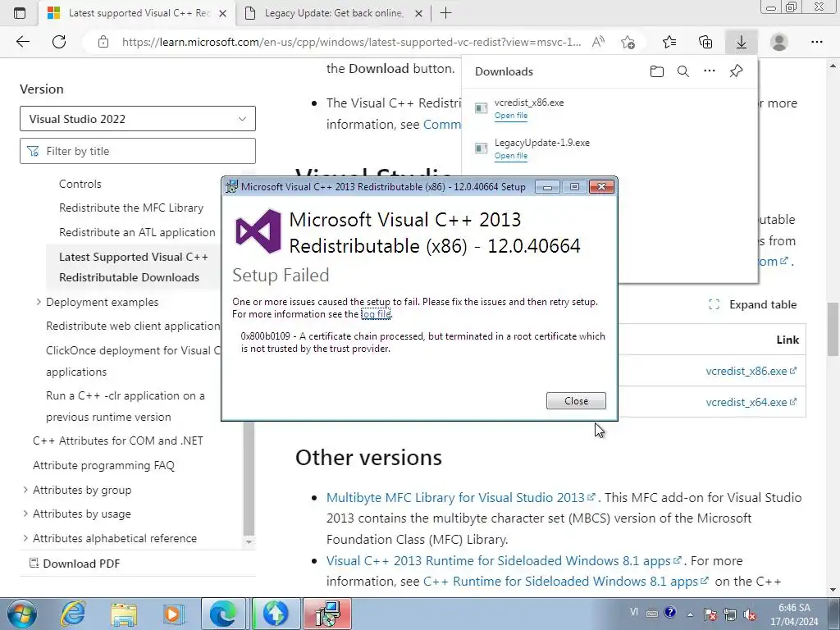
Task: Click the page vertical scrollbar thumb
Action: click(x=833, y=329)
